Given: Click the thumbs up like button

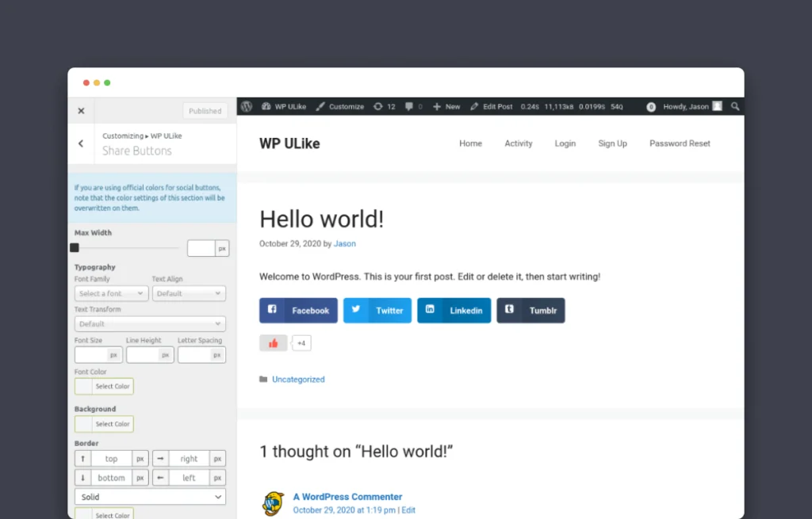Looking at the screenshot, I should click(274, 343).
